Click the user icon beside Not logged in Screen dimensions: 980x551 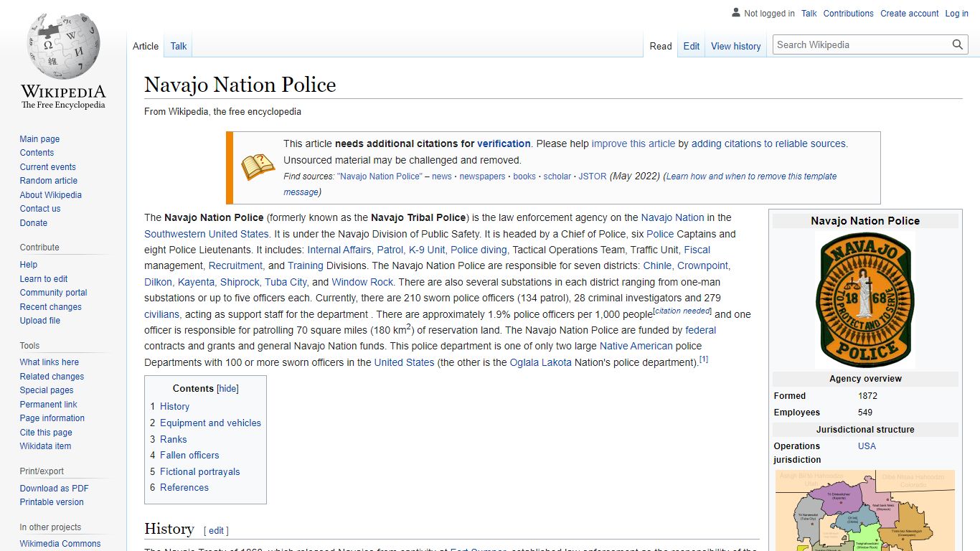(736, 13)
